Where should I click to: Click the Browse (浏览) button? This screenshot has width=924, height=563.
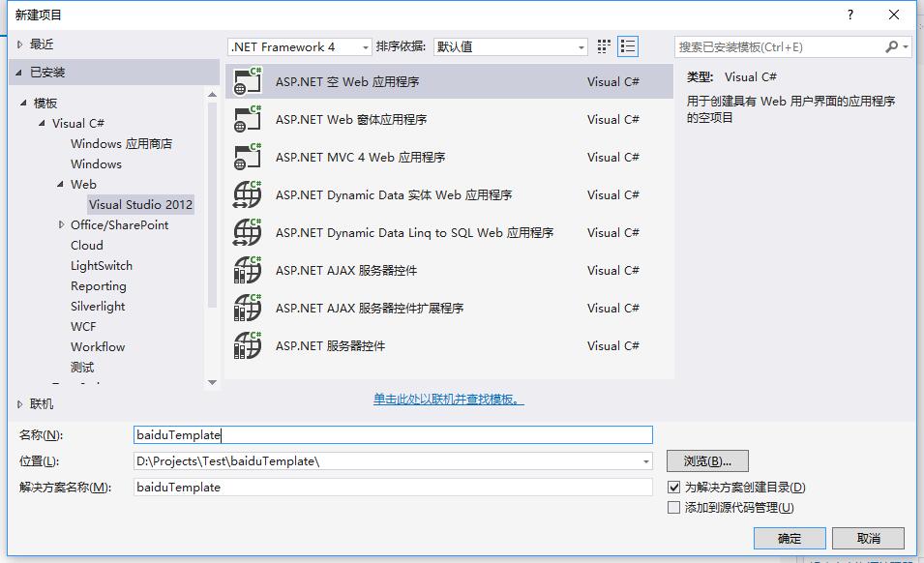[707, 461]
